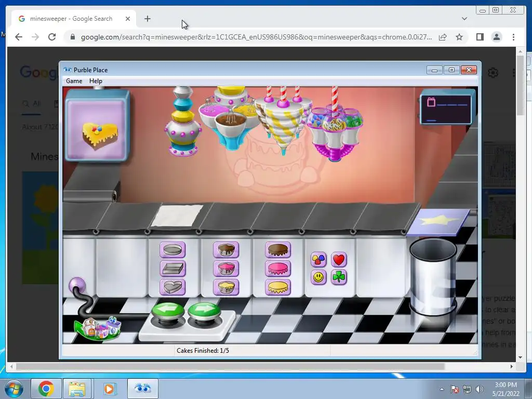The height and width of the screenshot is (399, 532).
Task: Add the colored candies decoration
Action: 318,260
